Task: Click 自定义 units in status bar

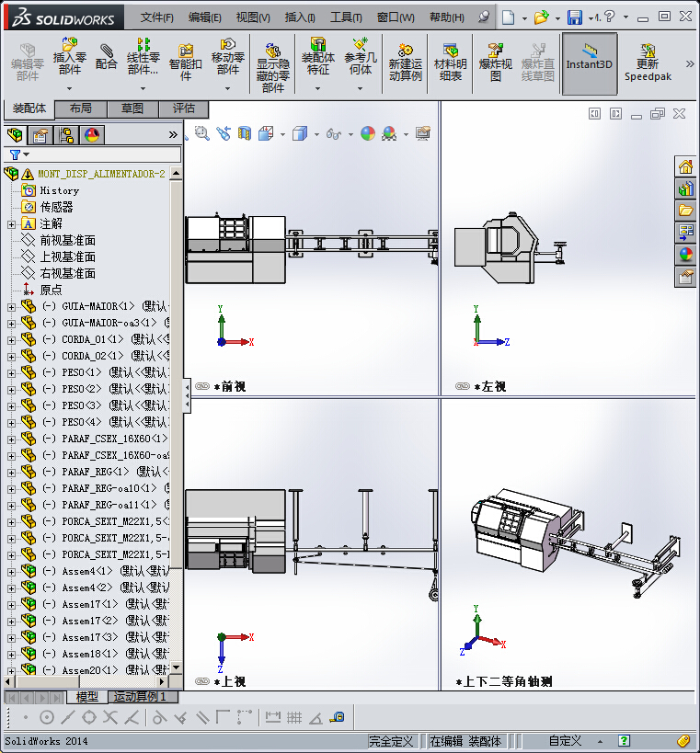Action: click(x=565, y=741)
